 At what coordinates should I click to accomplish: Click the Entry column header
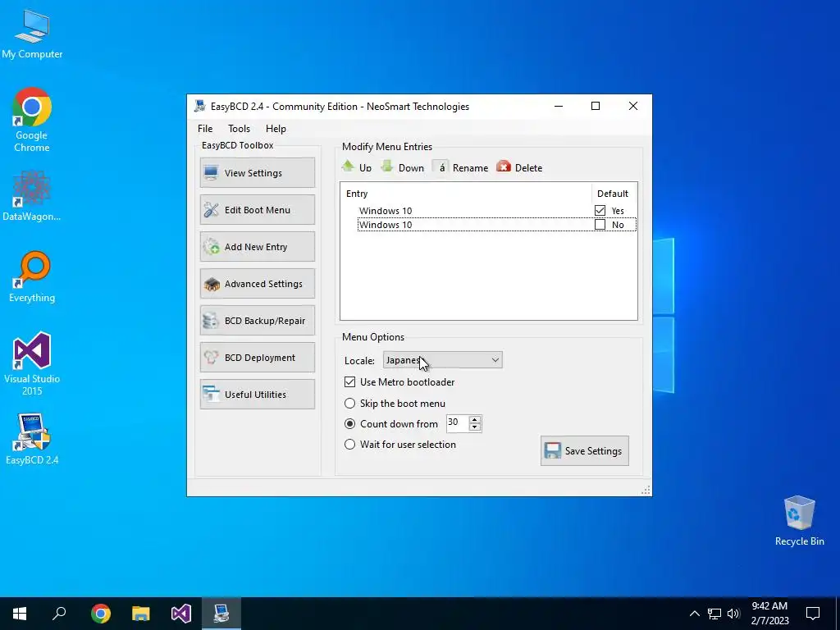[x=466, y=194]
